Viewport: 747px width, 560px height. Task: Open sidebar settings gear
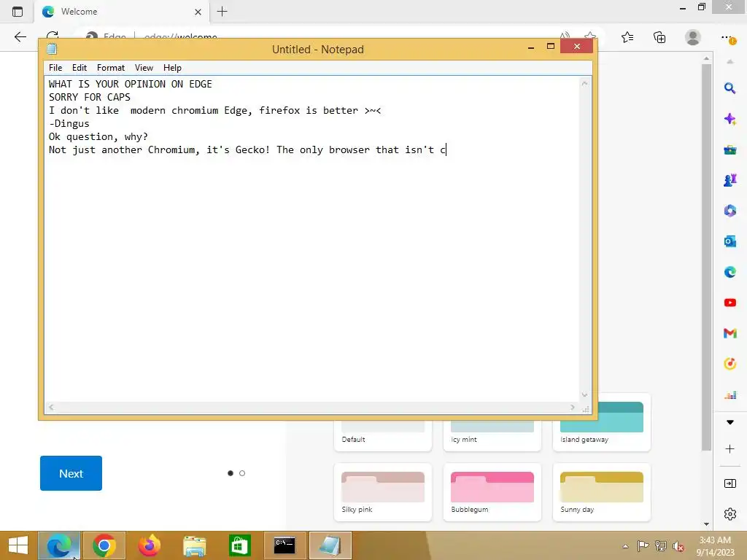click(729, 514)
